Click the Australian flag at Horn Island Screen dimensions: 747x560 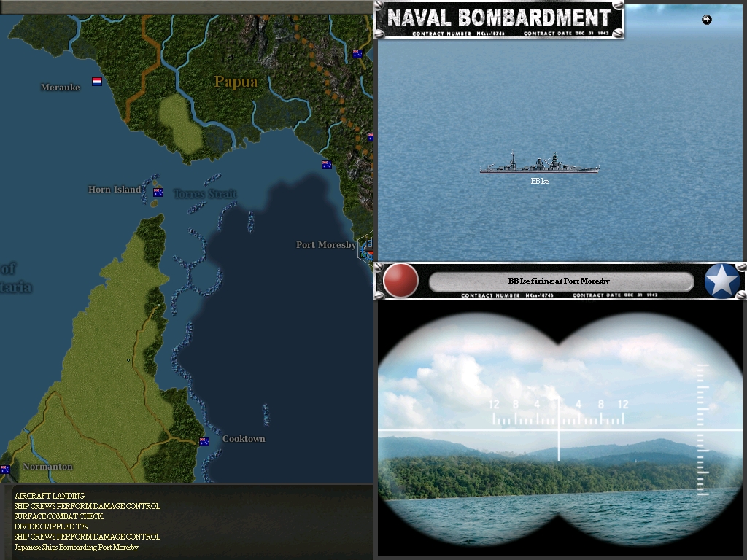pyautogui.click(x=158, y=192)
